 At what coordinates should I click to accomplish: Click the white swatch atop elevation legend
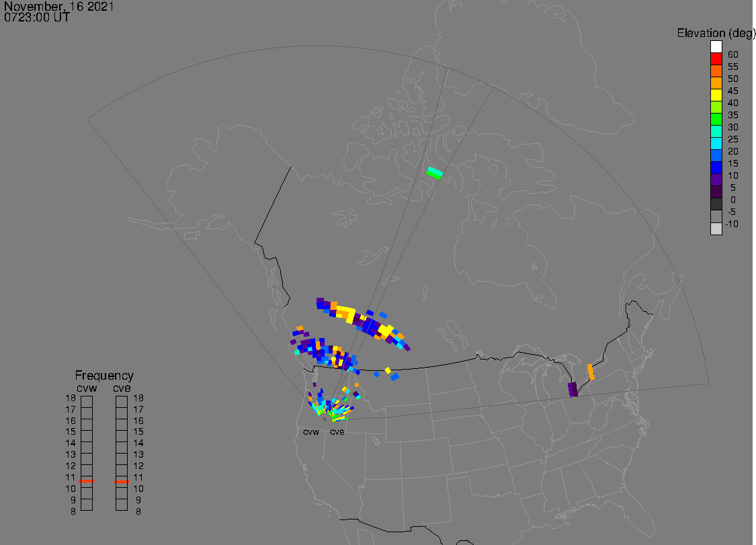pyautogui.click(x=716, y=47)
